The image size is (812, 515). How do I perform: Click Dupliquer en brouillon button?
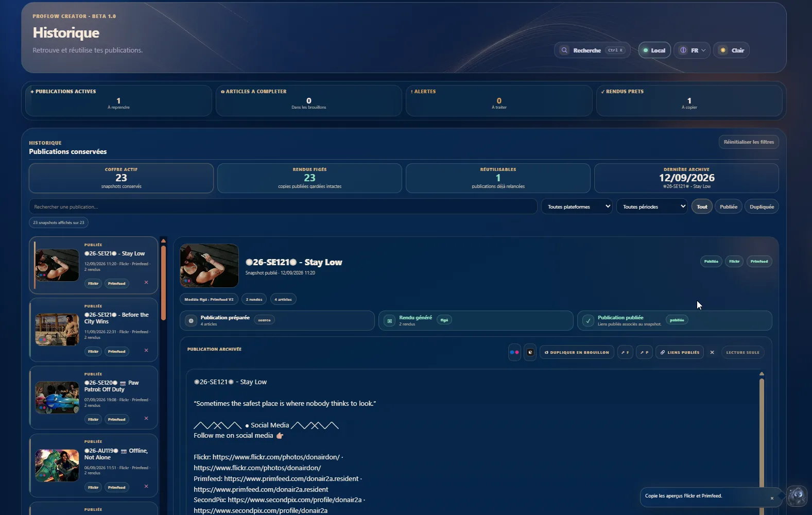pyautogui.click(x=577, y=352)
